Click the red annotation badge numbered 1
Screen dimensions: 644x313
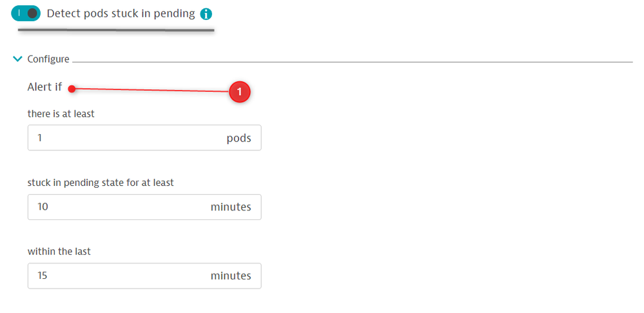pyautogui.click(x=239, y=92)
